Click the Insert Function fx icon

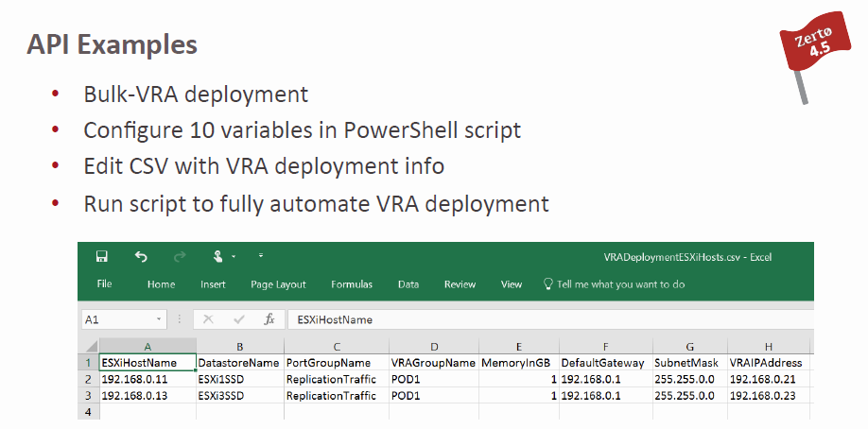[269, 319]
